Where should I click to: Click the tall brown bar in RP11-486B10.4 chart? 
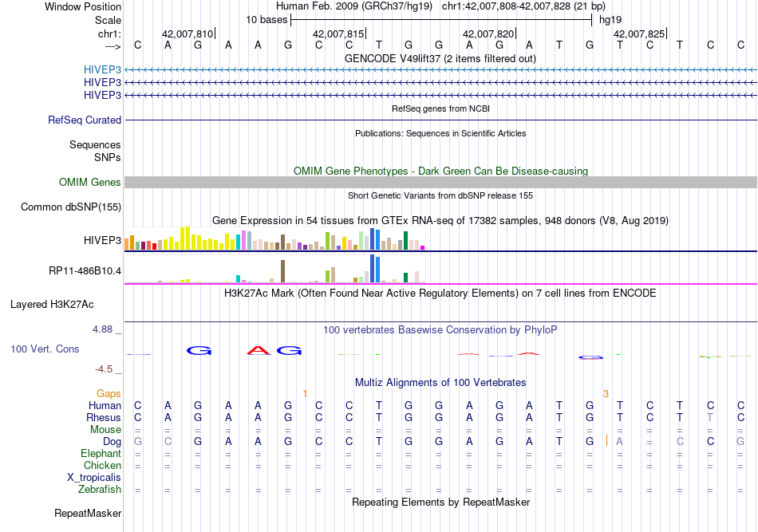(282, 271)
